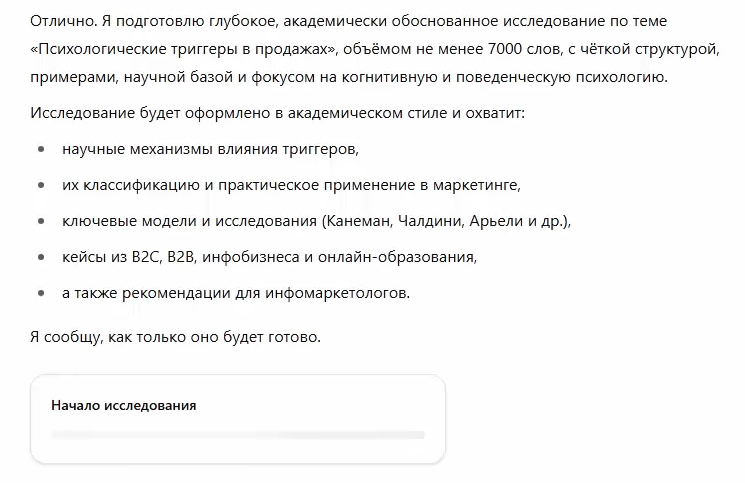Image resolution: width=745 pixels, height=483 pixels.
Task: Open the «Начало исследования» research card
Action: (x=238, y=419)
